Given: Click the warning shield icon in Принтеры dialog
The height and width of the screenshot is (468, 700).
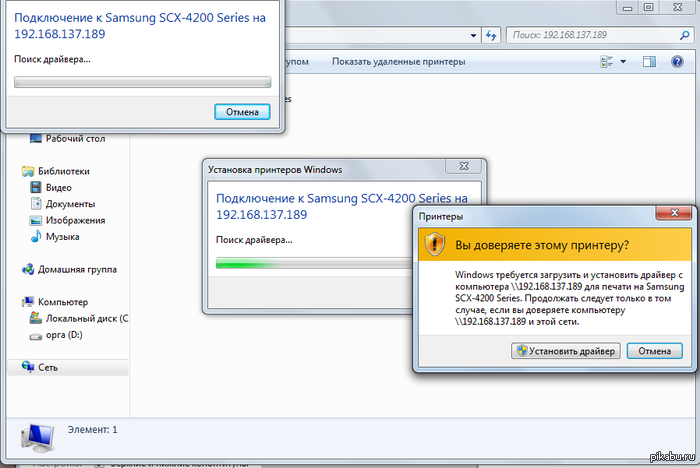Looking at the screenshot, I should tap(434, 244).
